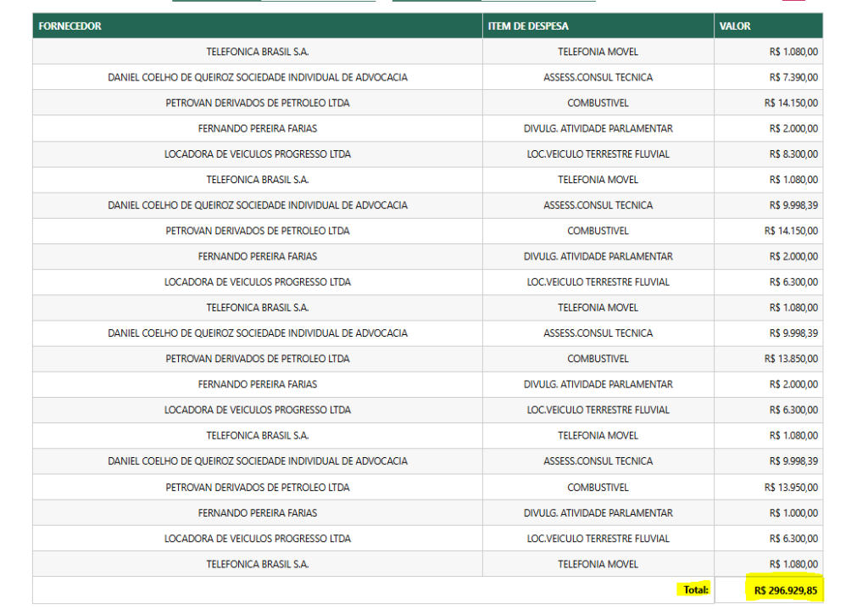The image size is (868, 609).
Task: Select the R$ 7.390,00 value cell
Action: 793,77
